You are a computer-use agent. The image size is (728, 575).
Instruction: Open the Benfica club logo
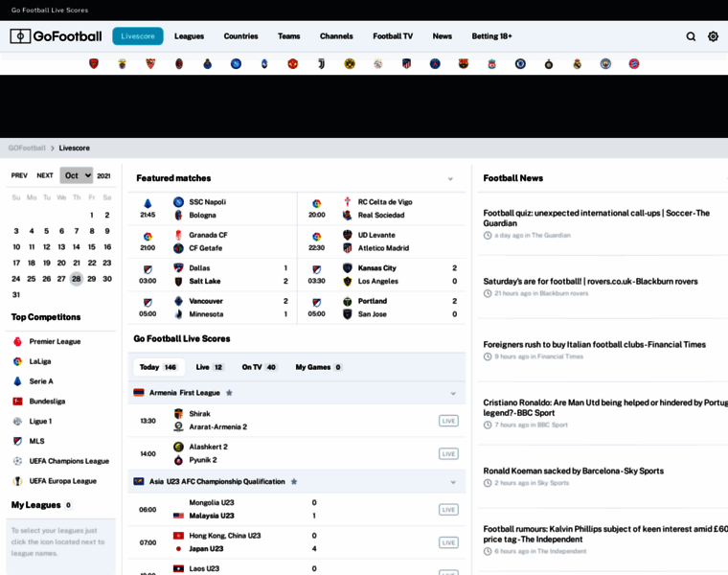[122, 63]
